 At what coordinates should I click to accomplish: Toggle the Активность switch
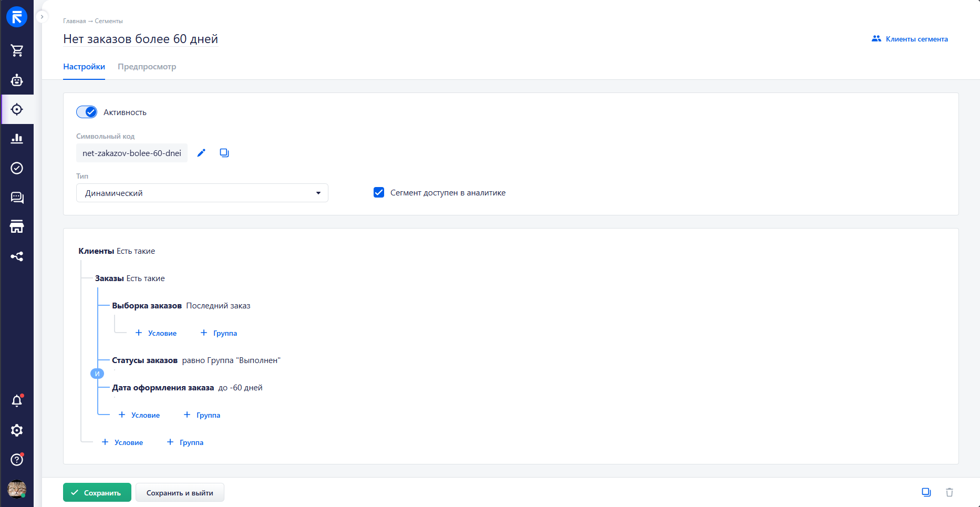point(87,112)
